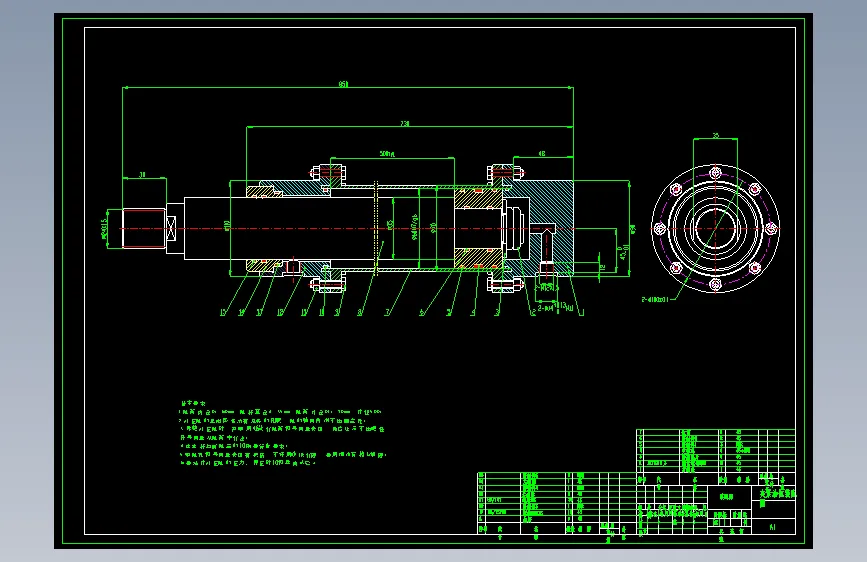Viewport: 867px width, 562px height.
Task: Click the "A1" sheet size in title block
Action: pos(772,527)
